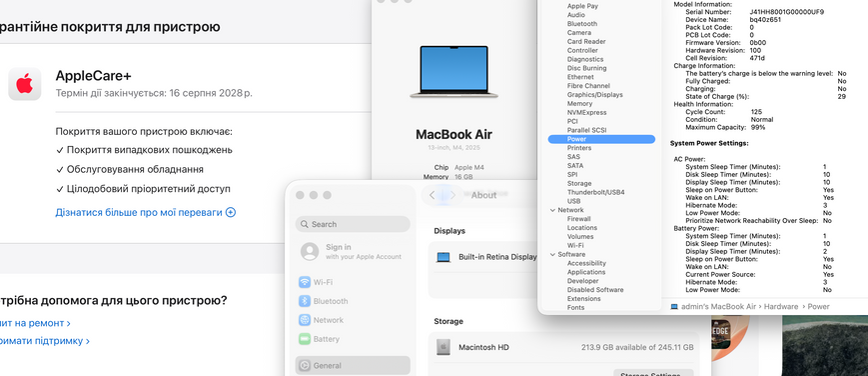This screenshot has width=868, height=376.
Task: Select Ethernet in System Information list
Action: tap(580, 77)
